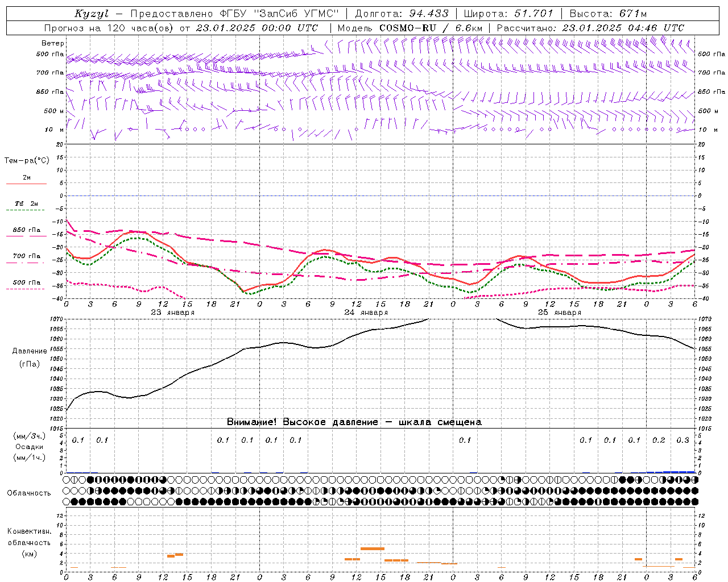Select the "Долгота: 94.433" longitude value
Viewport: 728px width, 582px height.
(x=402, y=14)
